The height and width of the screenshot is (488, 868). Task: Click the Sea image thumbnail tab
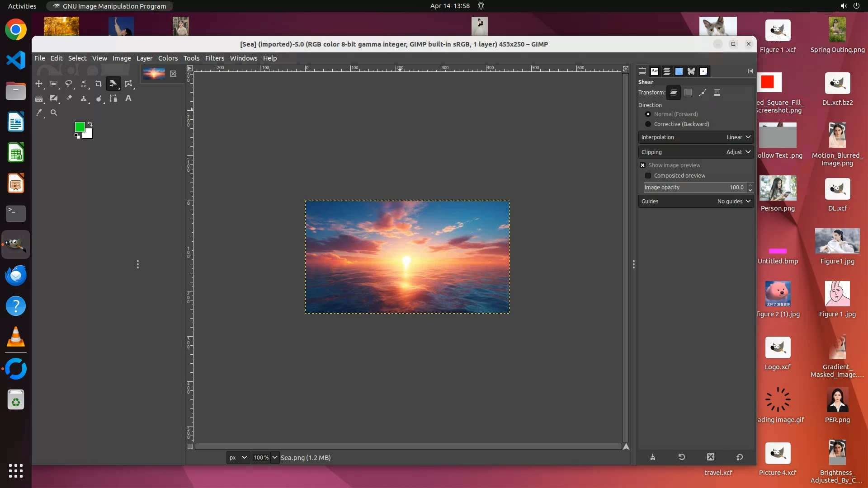click(154, 74)
